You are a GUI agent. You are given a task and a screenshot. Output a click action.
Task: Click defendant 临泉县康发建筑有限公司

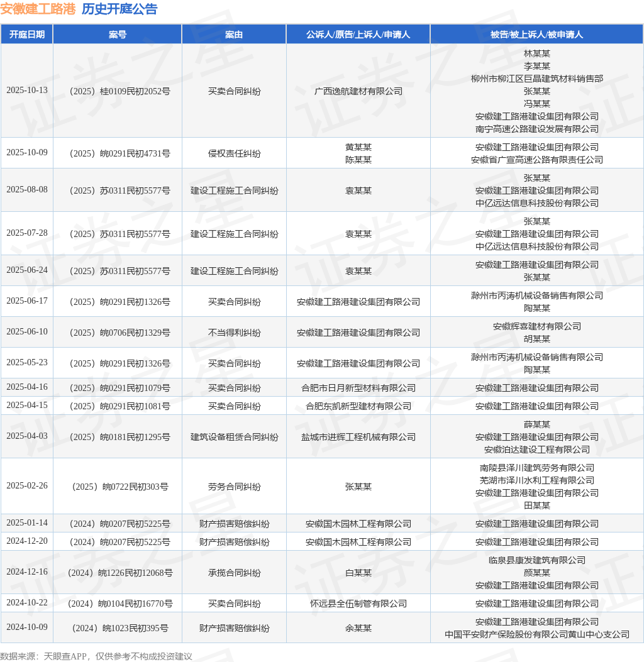pos(536,560)
